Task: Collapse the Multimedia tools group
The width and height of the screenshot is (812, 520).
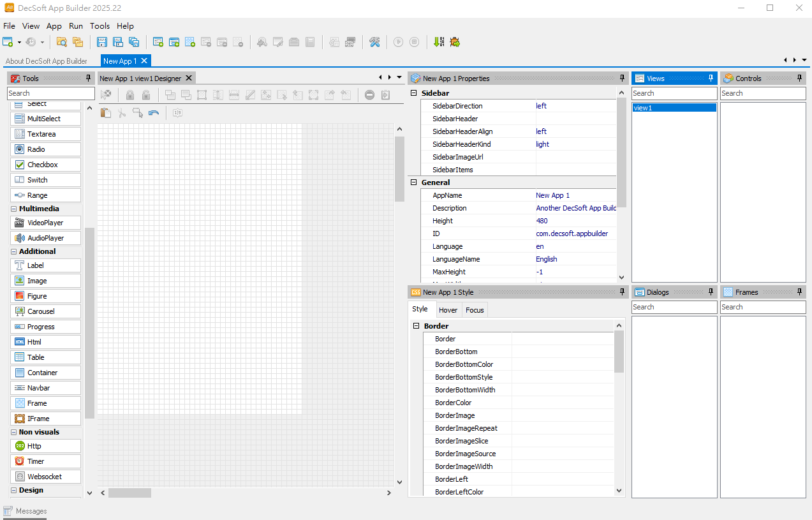Action: click(x=13, y=209)
